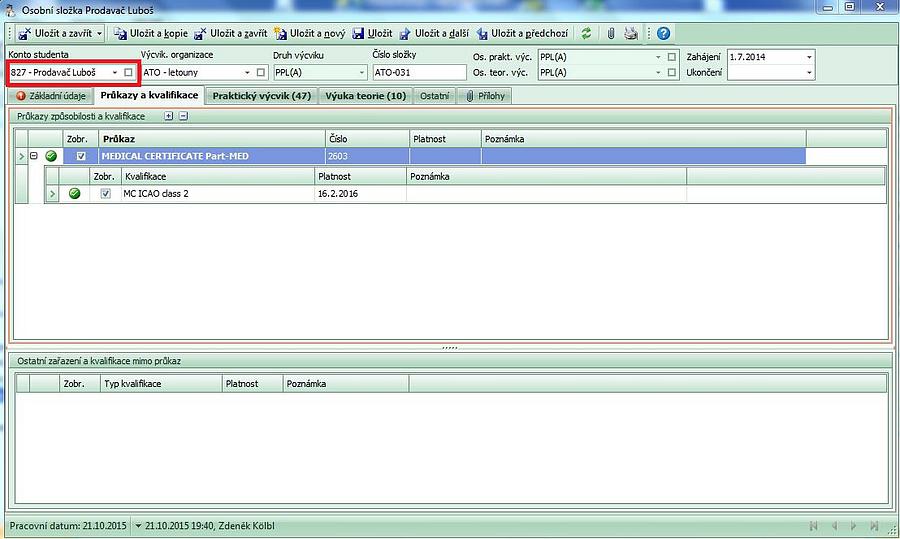Screen dimensions: 900x539
Task: Open the Konto studenta dropdown
Action: coord(115,72)
